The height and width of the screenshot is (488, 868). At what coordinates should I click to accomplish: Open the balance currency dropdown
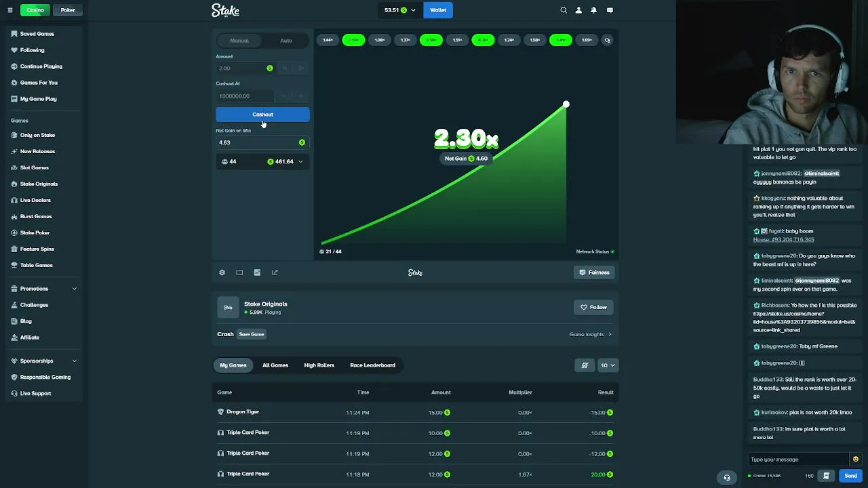(x=399, y=10)
